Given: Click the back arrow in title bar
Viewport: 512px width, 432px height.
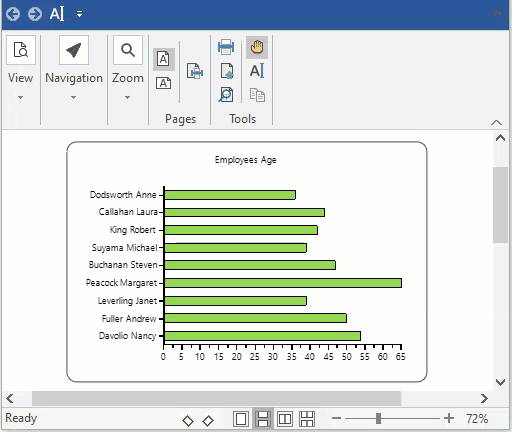Looking at the screenshot, I should pyautogui.click(x=13, y=14).
